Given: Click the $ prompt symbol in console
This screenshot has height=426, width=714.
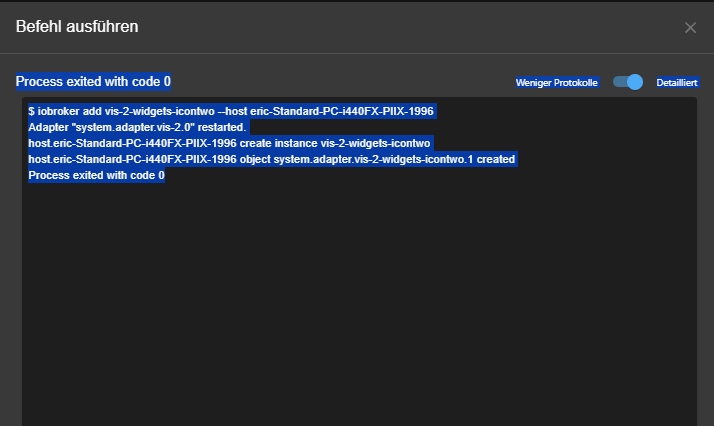Looking at the screenshot, I should coord(32,111).
